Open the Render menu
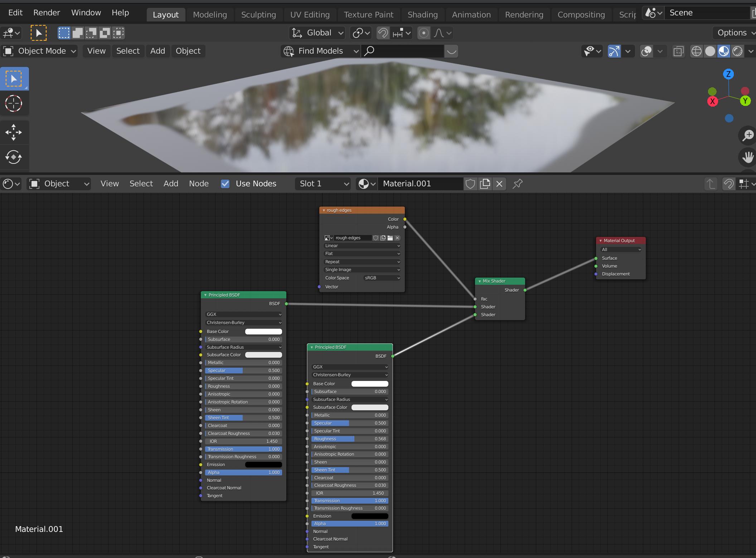Viewport: 756px width, 558px height. (x=47, y=13)
